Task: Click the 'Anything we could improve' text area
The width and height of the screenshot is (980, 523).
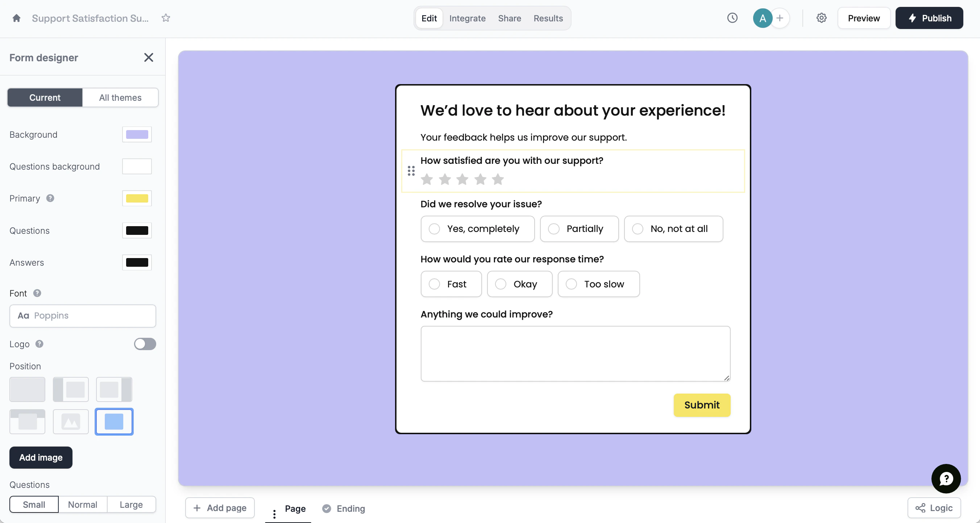Action: coord(575,353)
